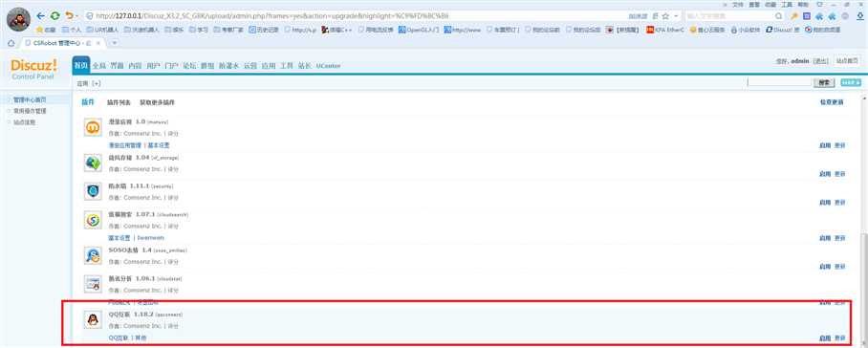Open the 用户 navigation tab
The image size is (868, 348).
pyautogui.click(x=153, y=65)
